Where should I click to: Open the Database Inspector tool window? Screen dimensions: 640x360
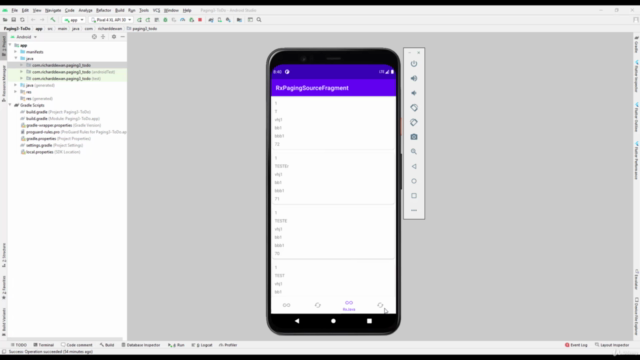pos(141,345)
